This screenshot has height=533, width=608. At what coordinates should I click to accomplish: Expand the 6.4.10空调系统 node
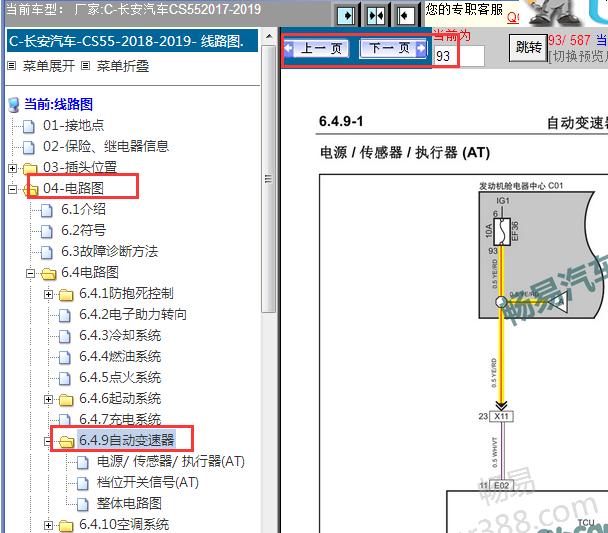click(x=48, y=525)
